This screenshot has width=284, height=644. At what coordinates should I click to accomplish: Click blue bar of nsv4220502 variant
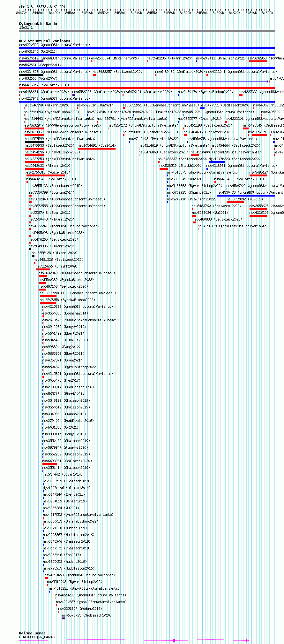coord(147,48)
